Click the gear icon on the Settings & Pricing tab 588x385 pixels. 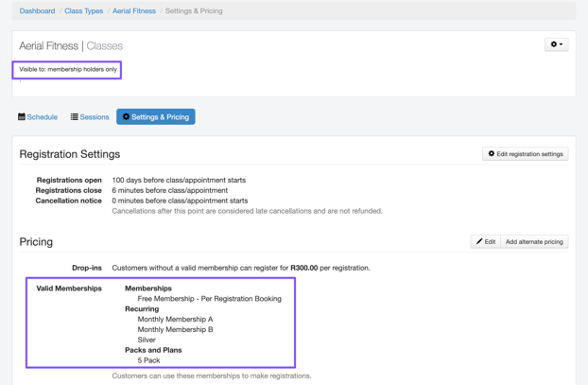(x=126, y=117)
